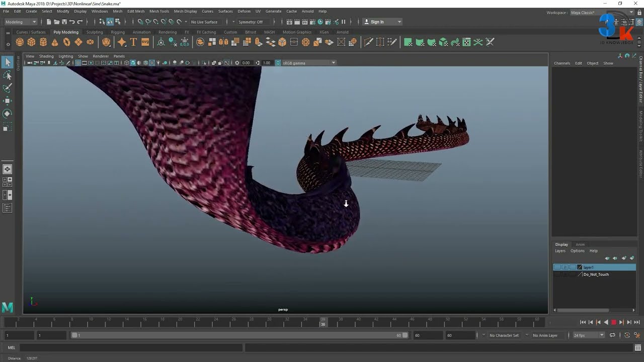This screenshot has width=644, height=362.
Task: Create a polygon cube from the shelf
Action: pyautogui.click(x=31, y=42)
